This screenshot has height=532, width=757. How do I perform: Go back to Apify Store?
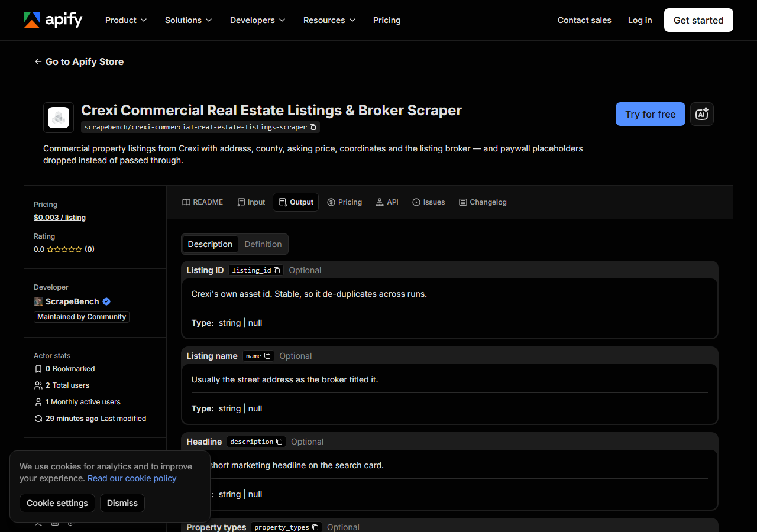tap(79, 61)
